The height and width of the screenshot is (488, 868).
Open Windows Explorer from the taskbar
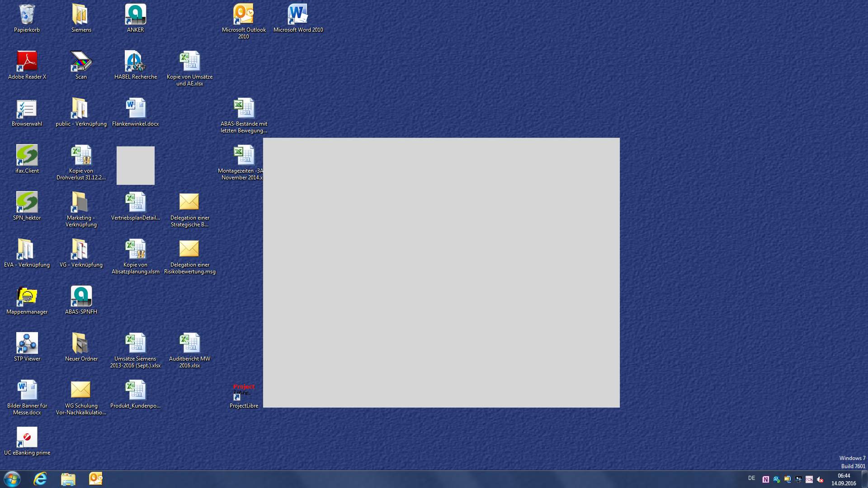tap(68, 479)
